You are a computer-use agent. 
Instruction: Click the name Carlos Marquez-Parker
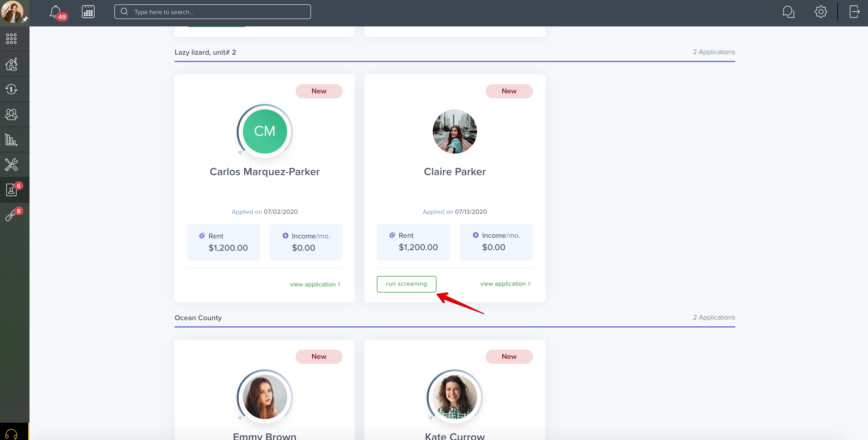coord(265,172)
